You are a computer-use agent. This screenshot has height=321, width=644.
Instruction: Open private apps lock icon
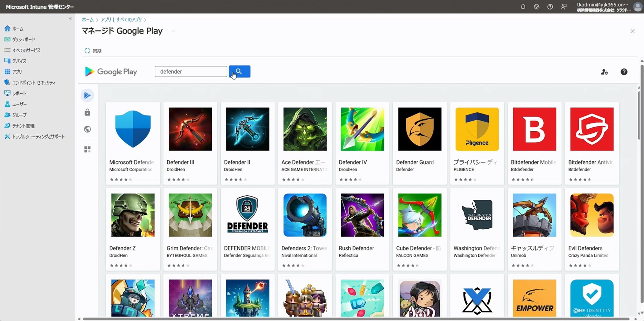coord(87,112)
